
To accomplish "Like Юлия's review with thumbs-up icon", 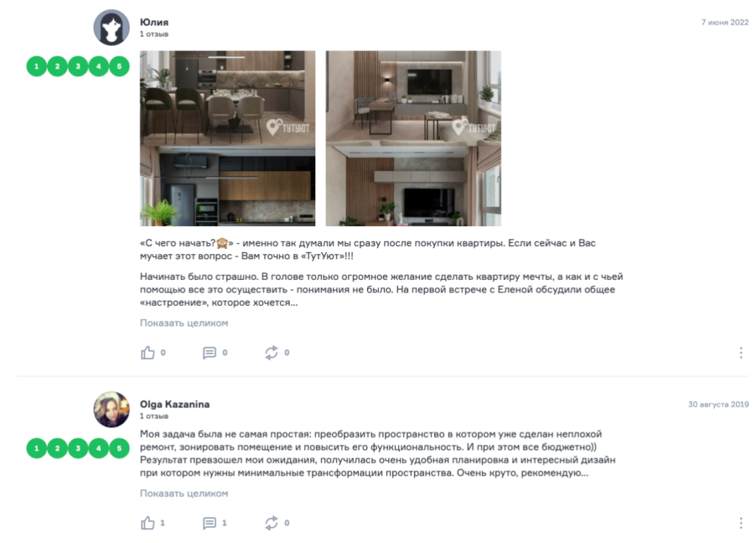I will [x=148, y=353].
